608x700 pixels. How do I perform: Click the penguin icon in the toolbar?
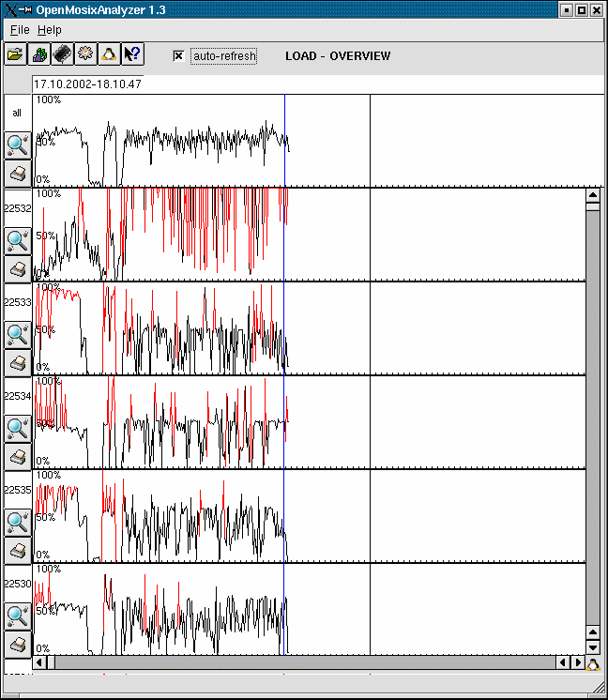pyautogui.click(x=109, y=54)
